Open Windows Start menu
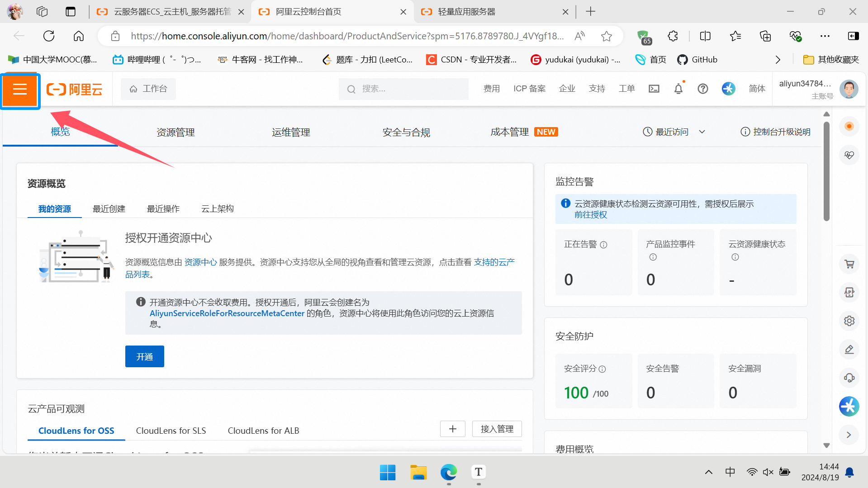This screenshot has height=488, width=868. 388,472
